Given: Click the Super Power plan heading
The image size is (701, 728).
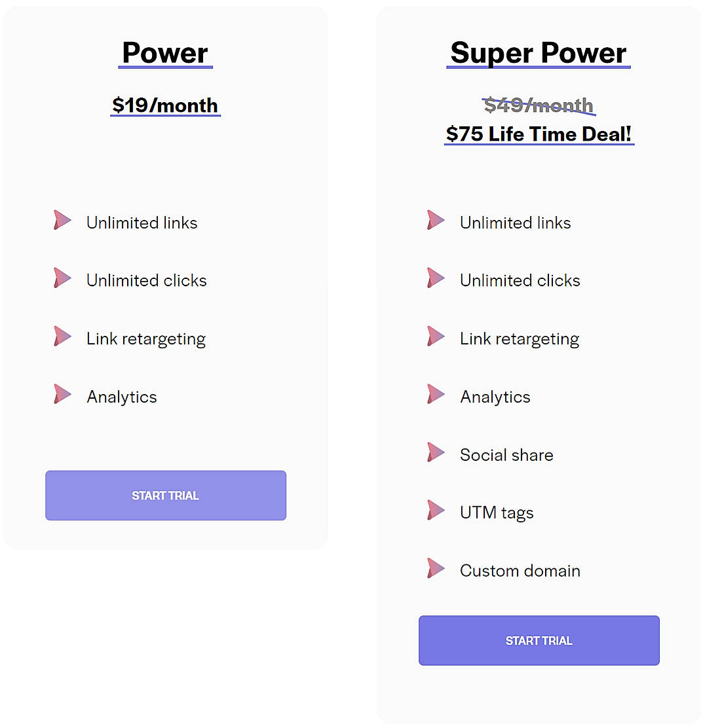Looking at the screenshot, I should click(539, 52).
